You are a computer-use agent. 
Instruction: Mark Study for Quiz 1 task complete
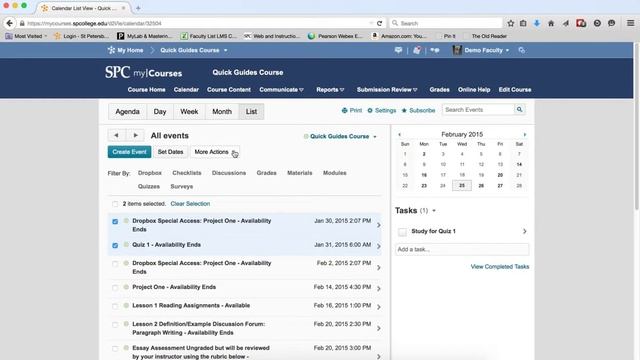point(402,232)
